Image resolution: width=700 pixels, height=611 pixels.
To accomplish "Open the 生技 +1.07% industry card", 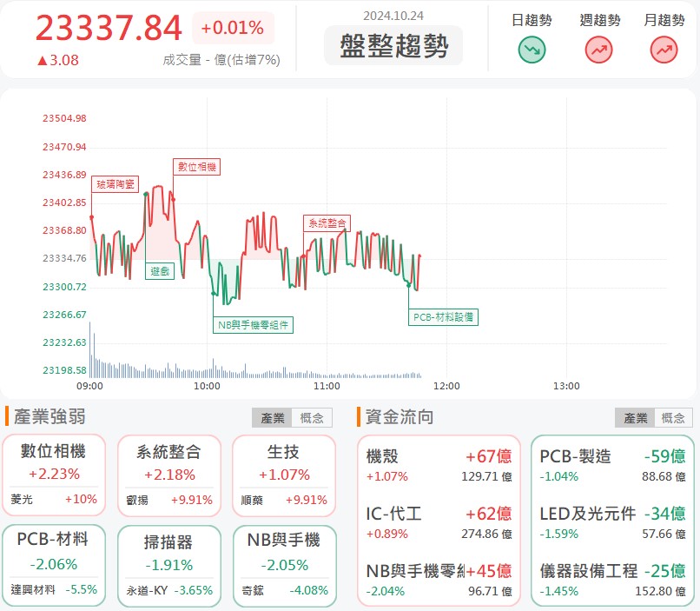I will click(x=284, y=475).
